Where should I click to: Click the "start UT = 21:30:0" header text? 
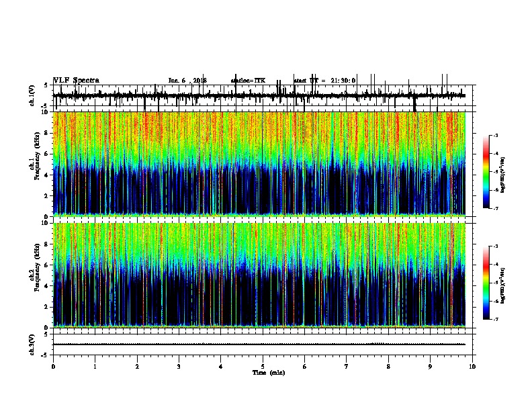point(324,81)
